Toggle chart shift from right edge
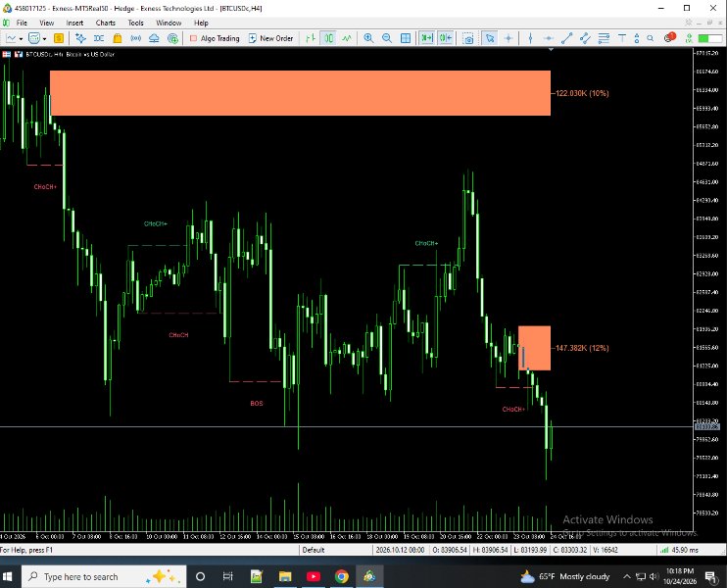This screenshot has width=727, height=588. point(446,38)
